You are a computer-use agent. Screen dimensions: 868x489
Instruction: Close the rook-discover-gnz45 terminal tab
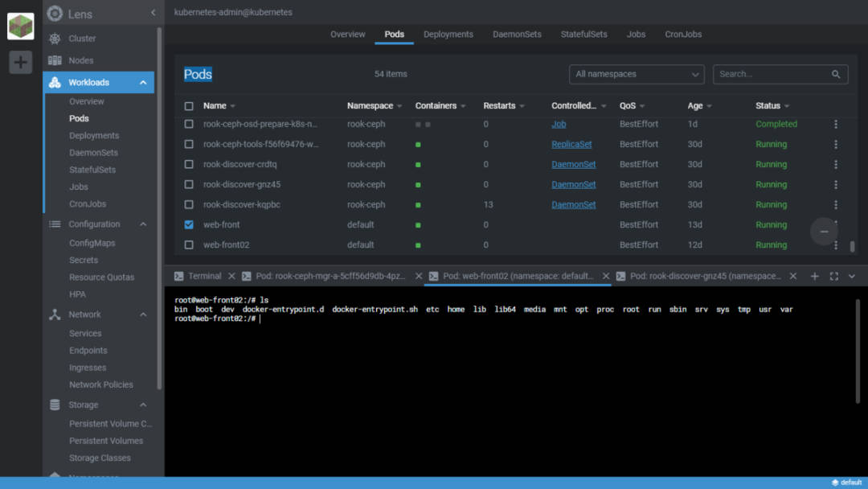pyautogui.click(x=792, y=276)
